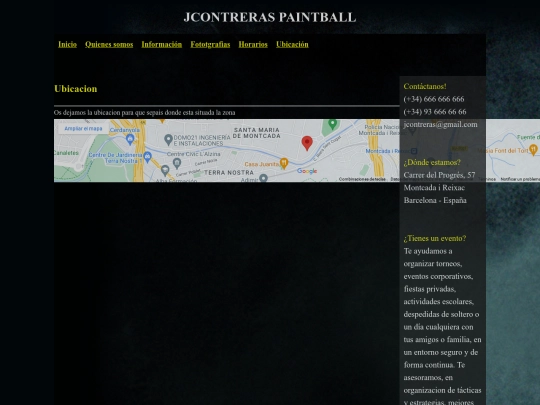This screenshot has width=540, height=405.
Task: Open the Fototgrafias gallery link
Action: pos(210,44)
